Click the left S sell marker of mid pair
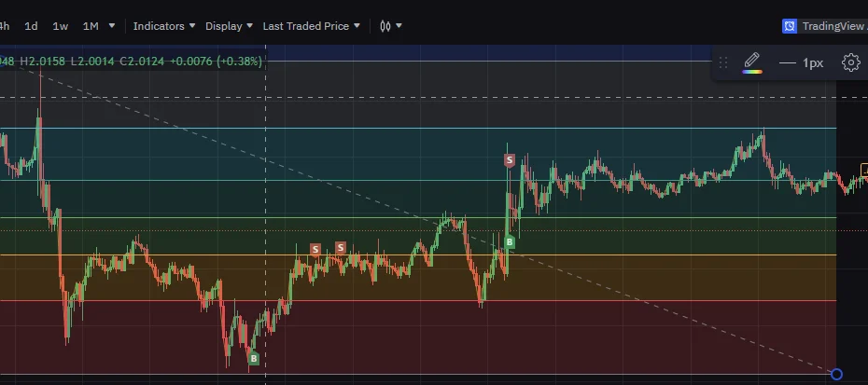 (315, 250)
